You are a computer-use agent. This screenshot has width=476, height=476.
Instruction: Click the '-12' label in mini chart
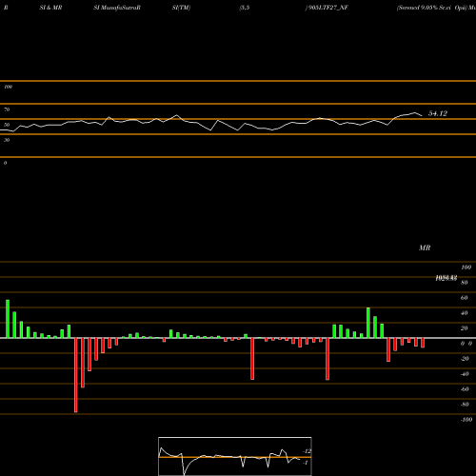coord(307,451)
